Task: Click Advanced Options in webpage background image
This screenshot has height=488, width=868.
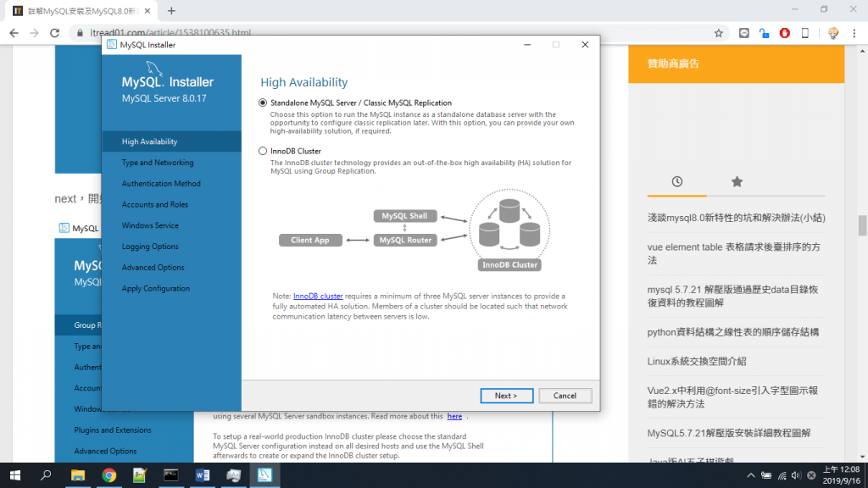Action: pos(105,451)
